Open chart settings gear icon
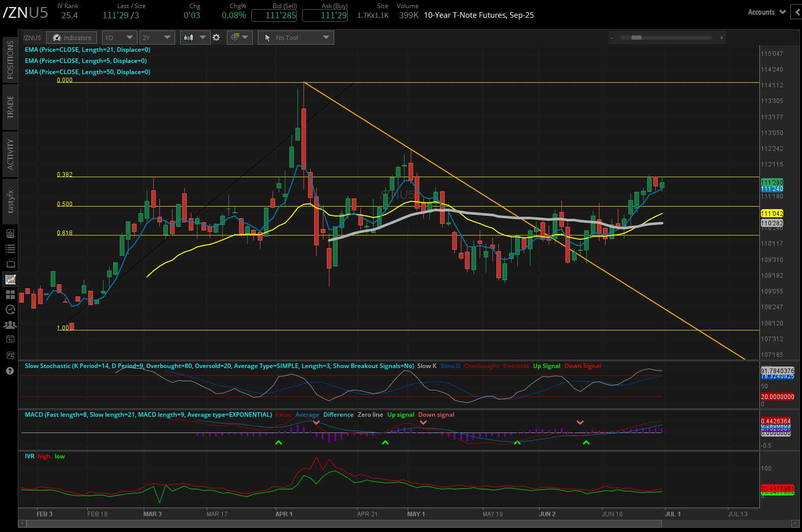Viewport: 802px width, 532px height. coord(216,38)
